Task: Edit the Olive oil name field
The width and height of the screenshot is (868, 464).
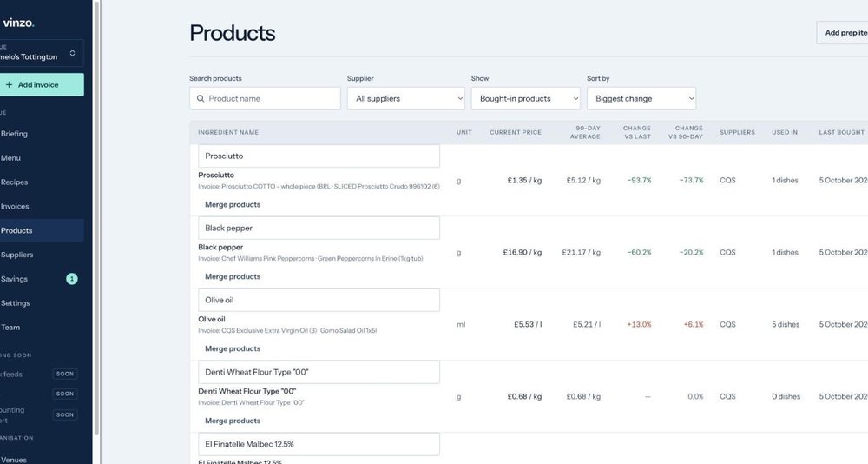Action: (x=319, y=301)
